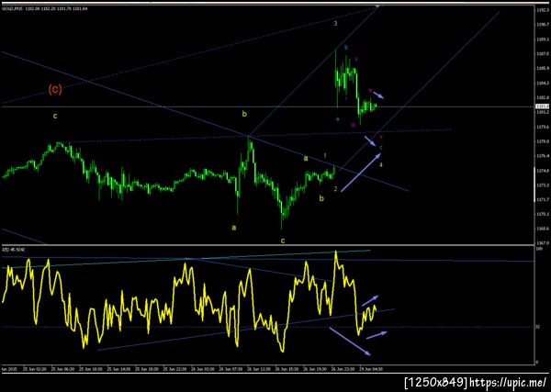551x392 pixels.
Task: Select the wave label 3 at chart top
Action: click(x=335, y=24)
